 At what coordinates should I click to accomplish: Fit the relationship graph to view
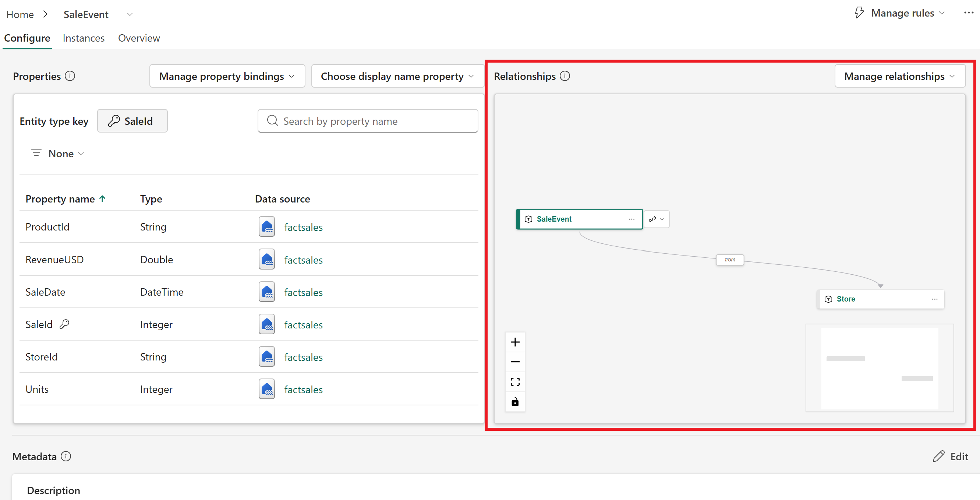tap(515, 382)
